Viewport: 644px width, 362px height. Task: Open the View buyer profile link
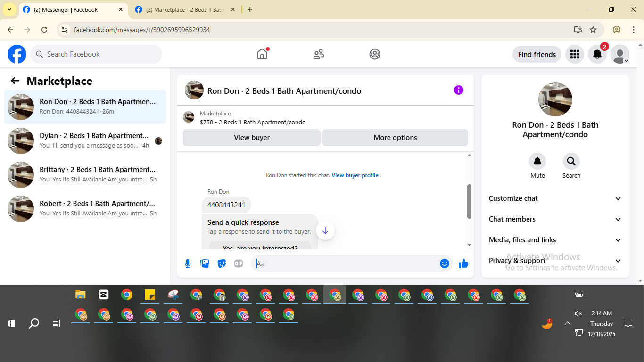(355, 175)
